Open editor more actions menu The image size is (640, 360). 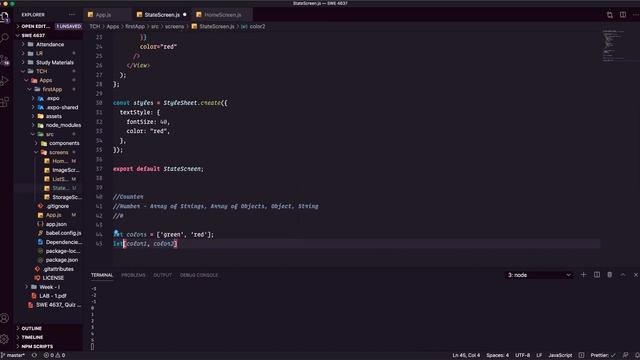click(x=636, y=15)
